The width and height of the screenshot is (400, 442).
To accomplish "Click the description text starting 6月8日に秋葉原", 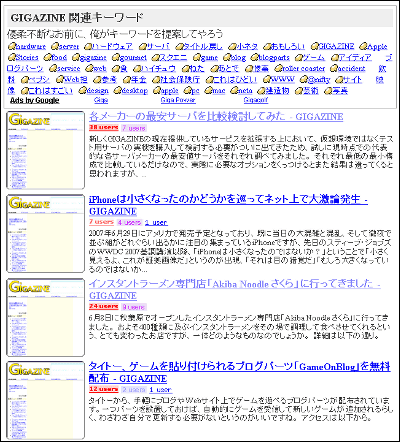I will point(239,326).
